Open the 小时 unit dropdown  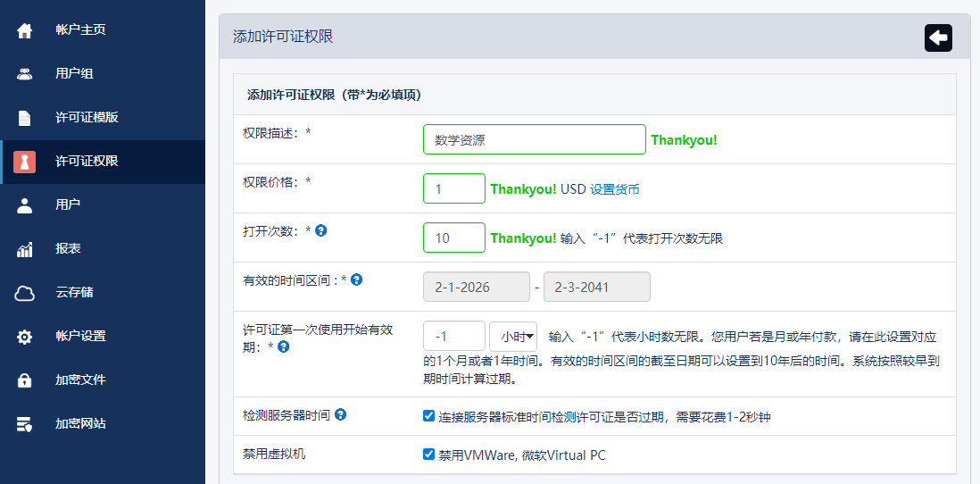click(513, 337)
